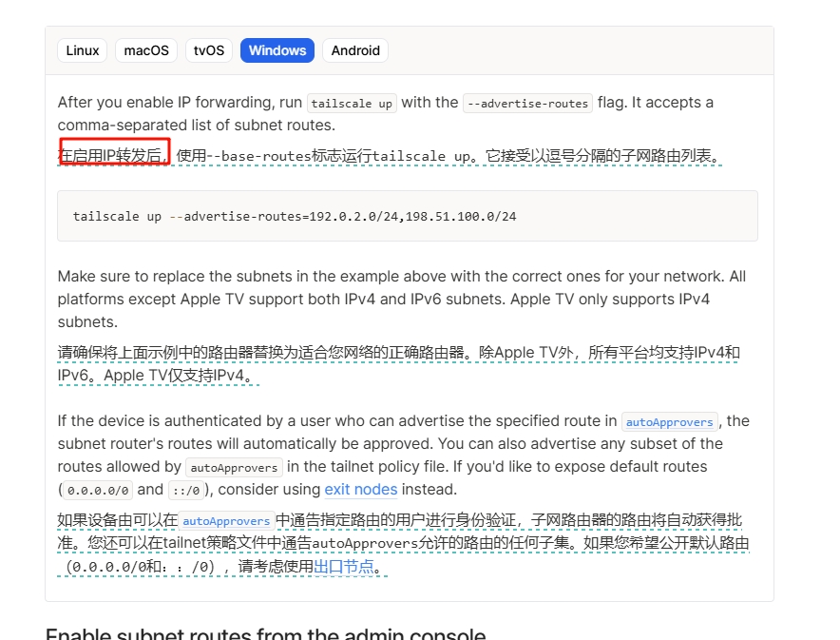This screenshot has height=640, width=840.
Task: Click the inline '--advertise-routes' code snippet
Action: click(527, 103)
